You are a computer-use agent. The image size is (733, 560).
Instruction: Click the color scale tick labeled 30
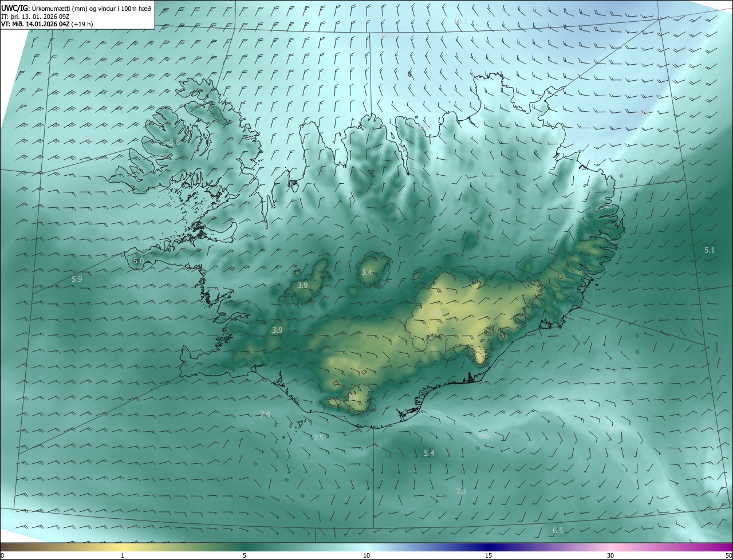pos(610,555)
